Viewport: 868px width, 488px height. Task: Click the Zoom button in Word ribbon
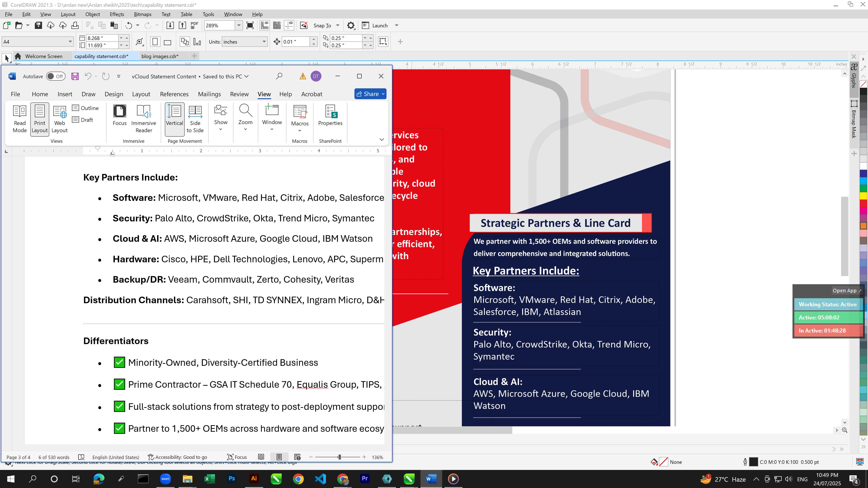(x=245, y=117)
